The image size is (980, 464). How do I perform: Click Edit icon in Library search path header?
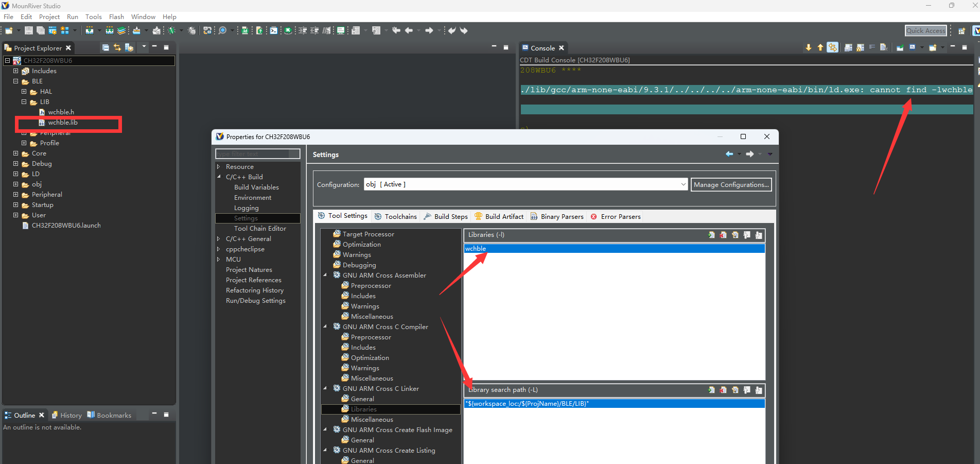click(x=735, y=390)
